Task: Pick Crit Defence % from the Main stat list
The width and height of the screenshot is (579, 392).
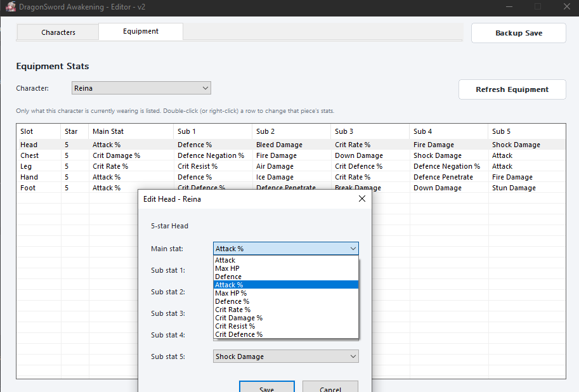Action: [286, 334]
